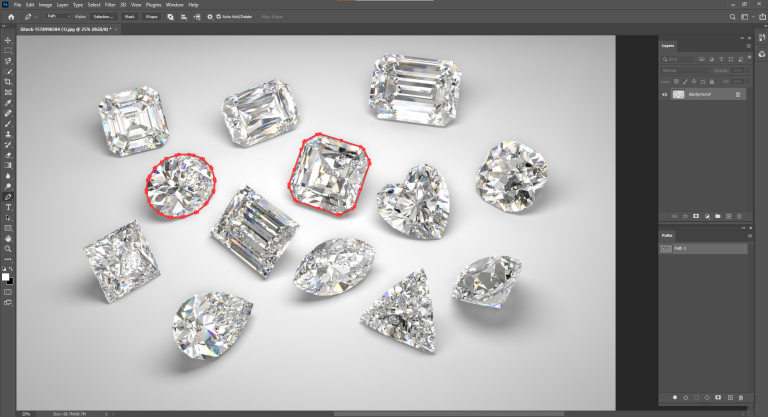Open the layer Kind filter dropdown
Screen dimensions: 768x417
[x=682, y=59]
